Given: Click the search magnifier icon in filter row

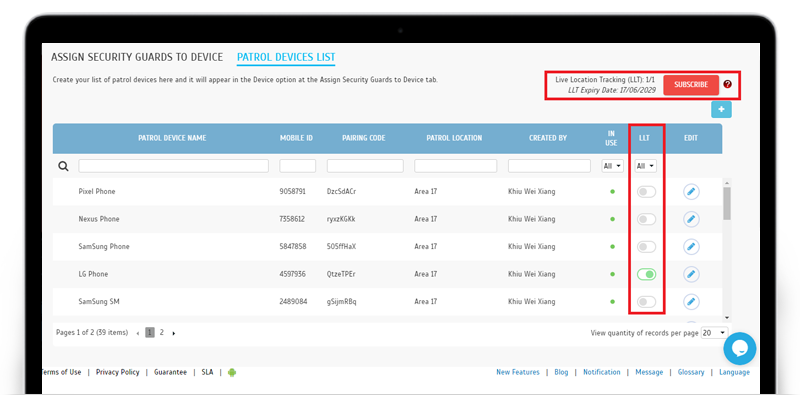Looking at the screenshot, I should point(63,166).
